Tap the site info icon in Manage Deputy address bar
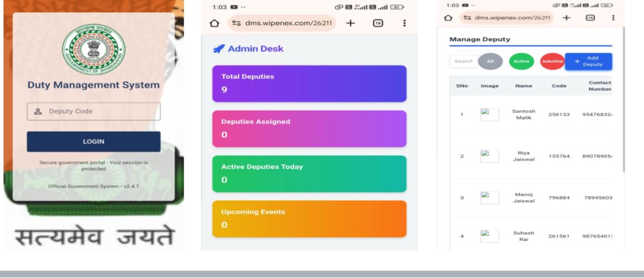This screenshot has height=278, width=644. [467, 18]
